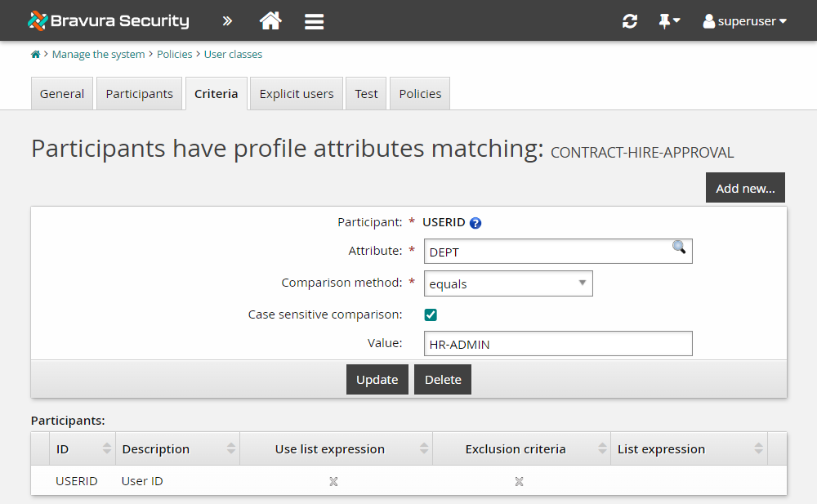Click inside the Value field showing HR-ADMIN
Image resolution: width=817 pixels, height=504 pixels.
557,343
